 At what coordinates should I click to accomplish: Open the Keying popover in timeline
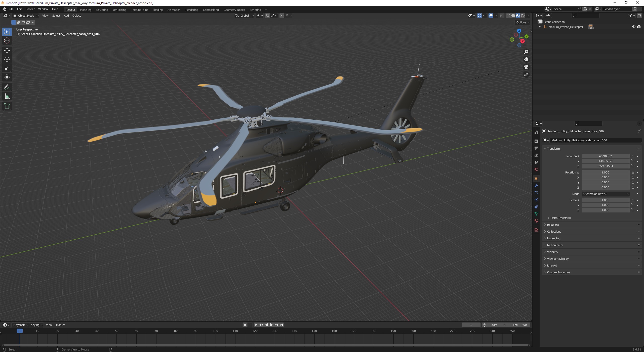click(36, 325)
